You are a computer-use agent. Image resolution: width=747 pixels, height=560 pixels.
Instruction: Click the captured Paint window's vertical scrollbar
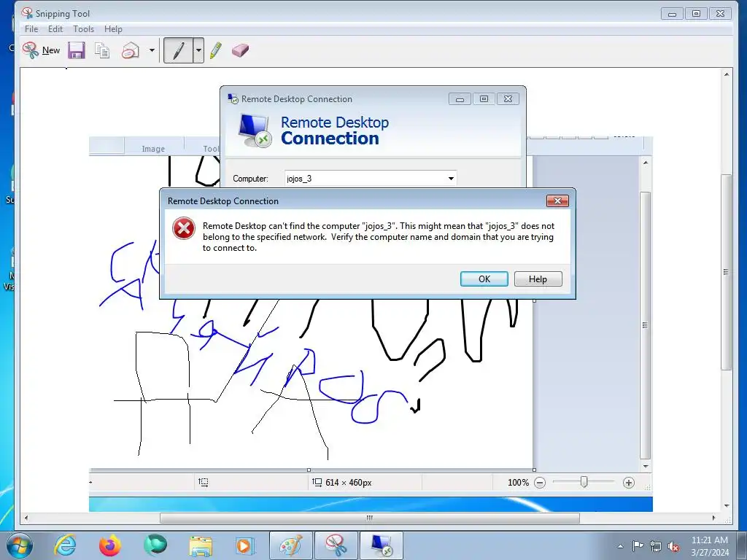645,325
